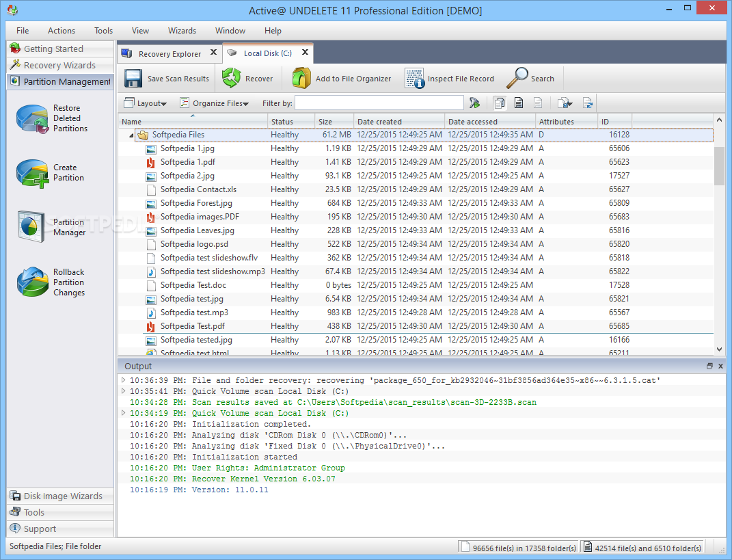Click the Support info icon
Image resolution: width=732 pixels, height=560 pixels.
click(x=15, y=529)
